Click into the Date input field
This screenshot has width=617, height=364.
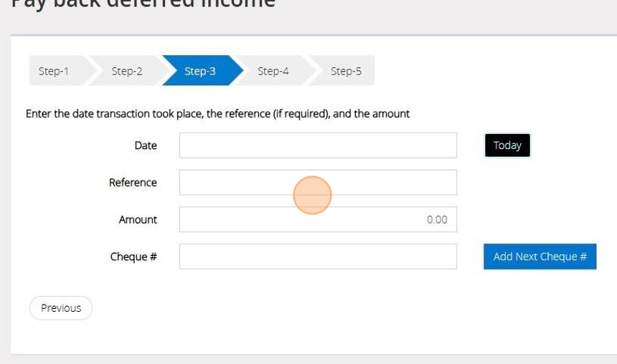[x=318, y=145]
